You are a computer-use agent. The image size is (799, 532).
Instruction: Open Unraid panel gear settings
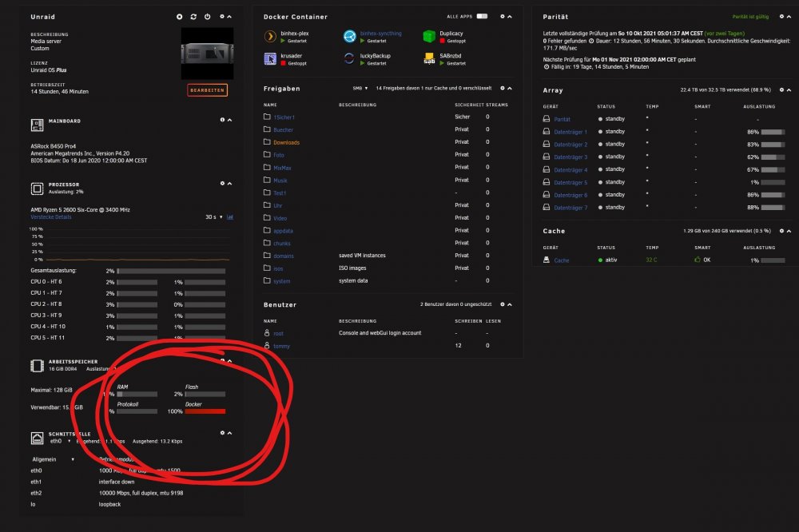221,17
